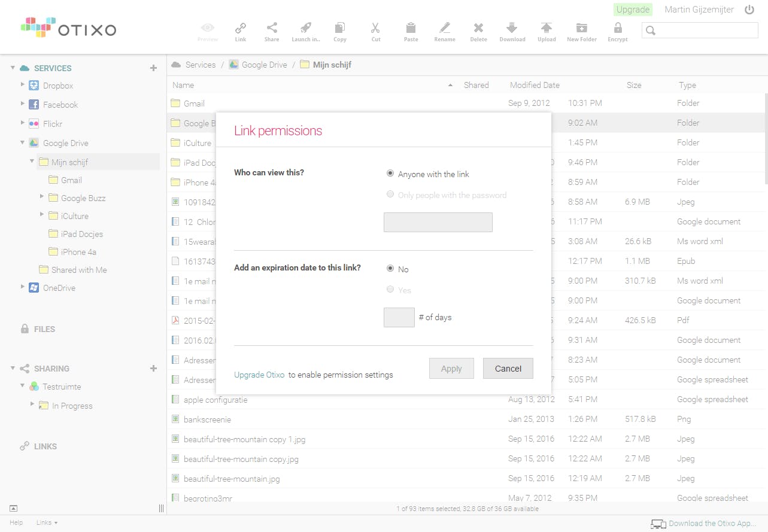
Task: Open the FILES section
Action: coord(44,329)
